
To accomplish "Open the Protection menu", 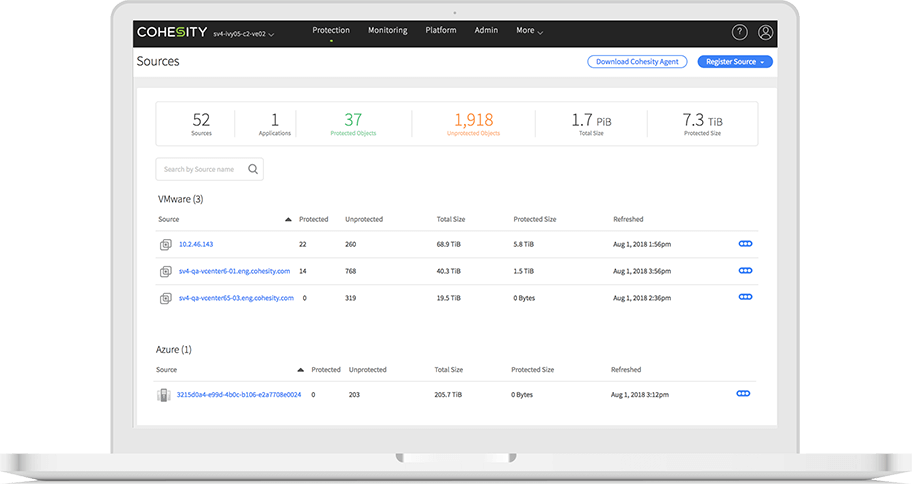I will [331, 30].
